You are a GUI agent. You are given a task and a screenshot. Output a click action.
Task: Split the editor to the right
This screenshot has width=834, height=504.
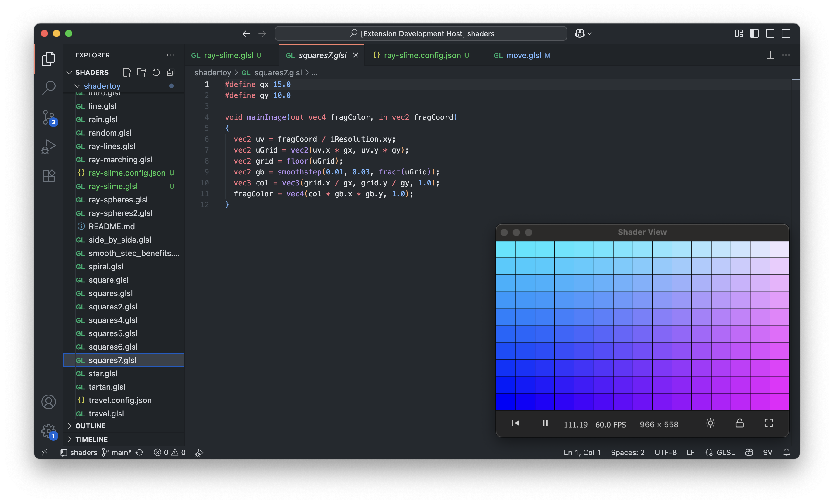(x=770, y=55)
